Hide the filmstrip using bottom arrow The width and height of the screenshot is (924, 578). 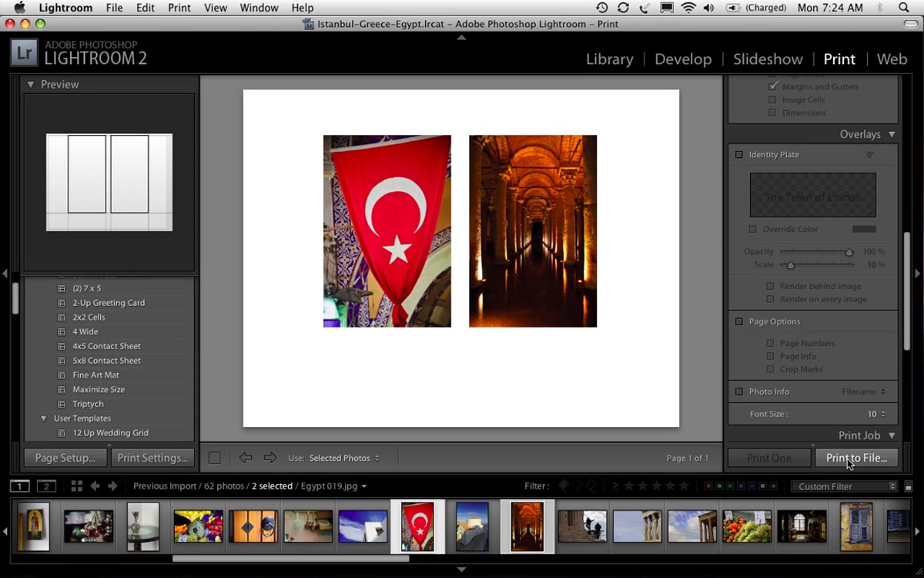click(461, 570)
